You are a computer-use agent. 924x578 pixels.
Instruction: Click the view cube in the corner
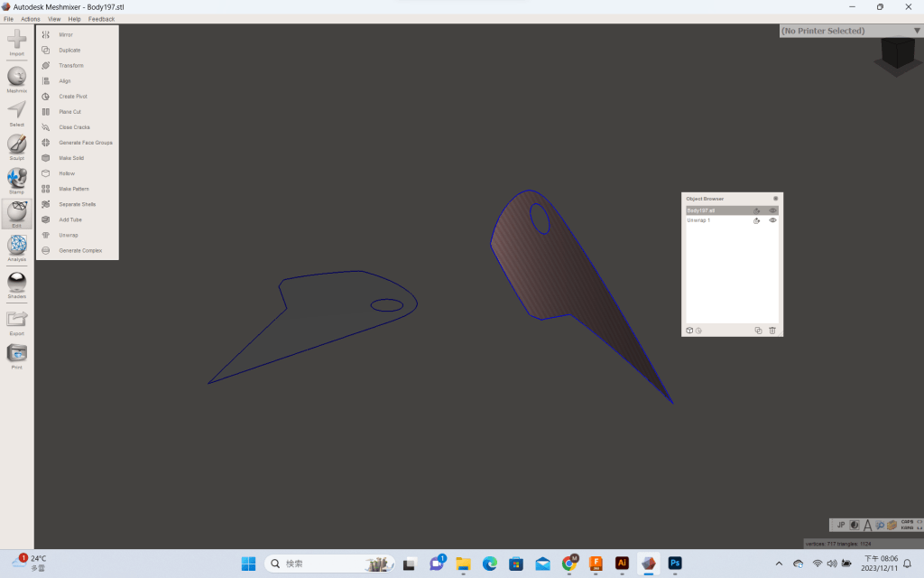[x=896, y=56]
